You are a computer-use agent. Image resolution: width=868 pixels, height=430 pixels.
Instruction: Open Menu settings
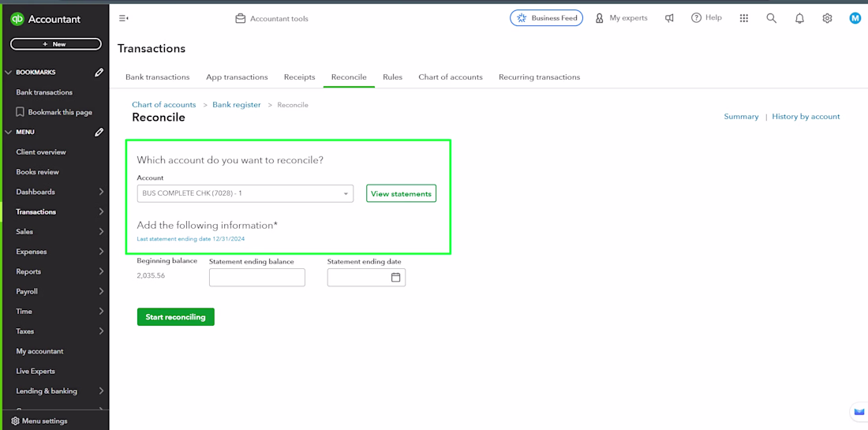click(39, 421)
